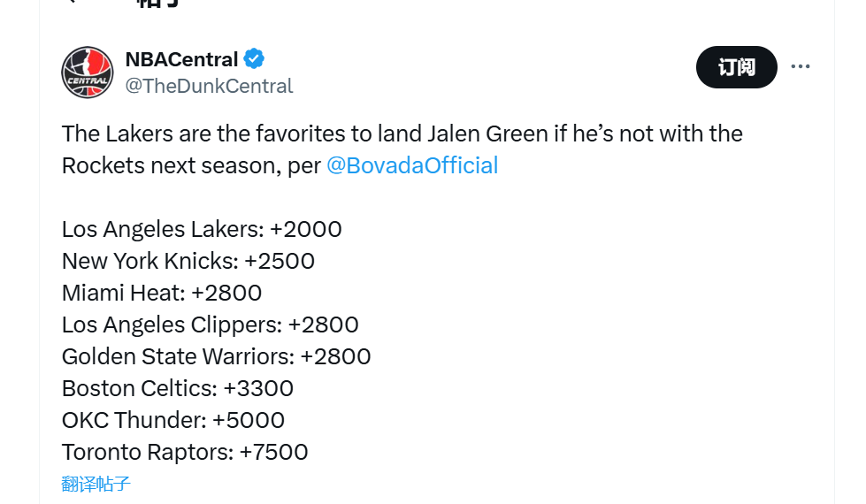Image resolution: width=866 pixels, height=504 pixels.
Task: Click the Golden State Warriors +2800 line
Action: tap(217, 356)
